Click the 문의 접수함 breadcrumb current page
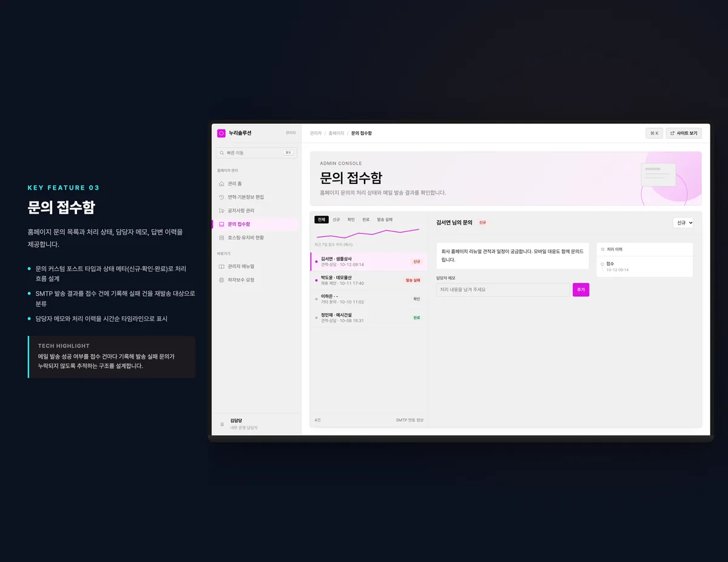Image resolution: width=728 pixels, height=562 pixels. point(362,133)
